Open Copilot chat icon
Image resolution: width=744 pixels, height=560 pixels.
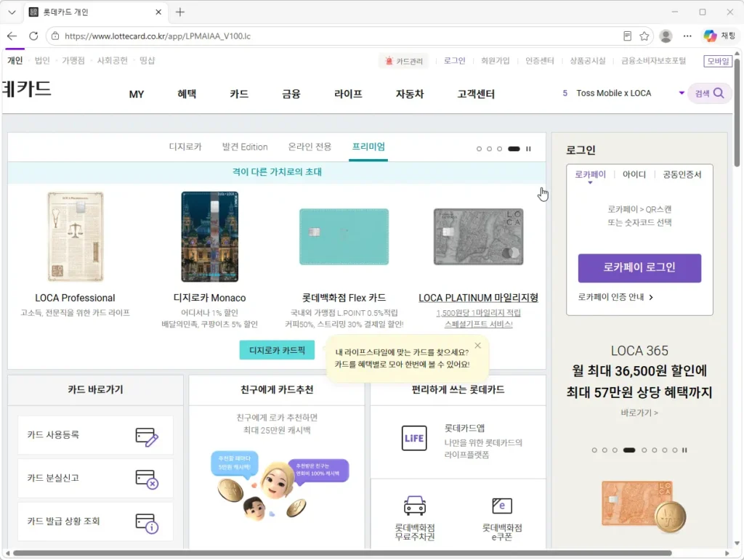pyautogui.click(x=710, y=36)
